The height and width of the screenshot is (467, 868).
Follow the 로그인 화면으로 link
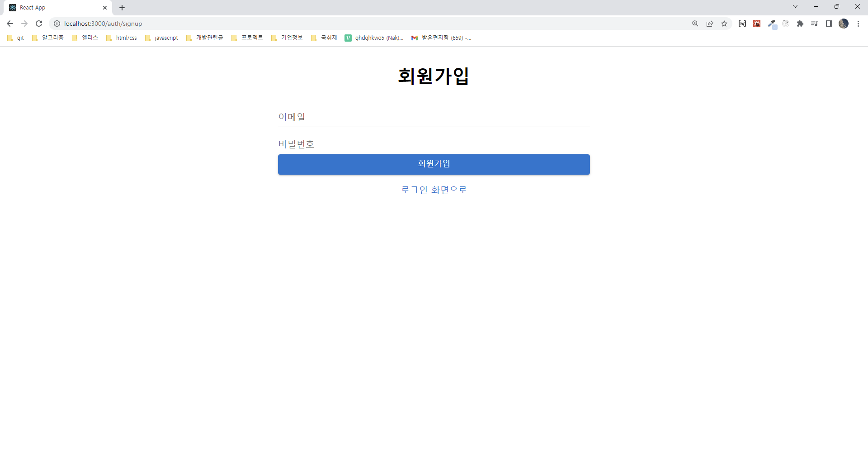(x=434, y=190)
